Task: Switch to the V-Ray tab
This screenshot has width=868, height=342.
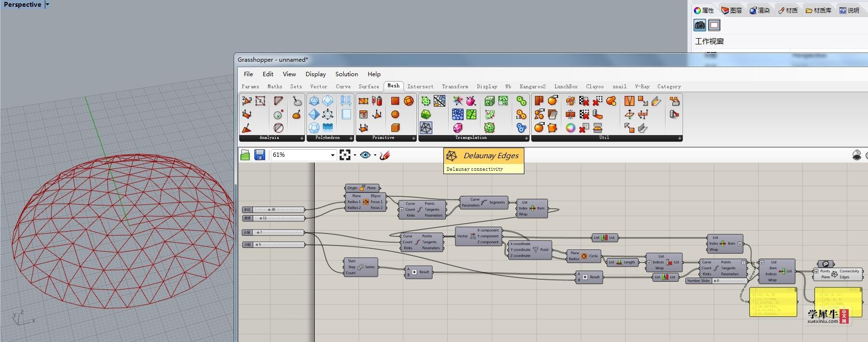Action: [642, 86]
